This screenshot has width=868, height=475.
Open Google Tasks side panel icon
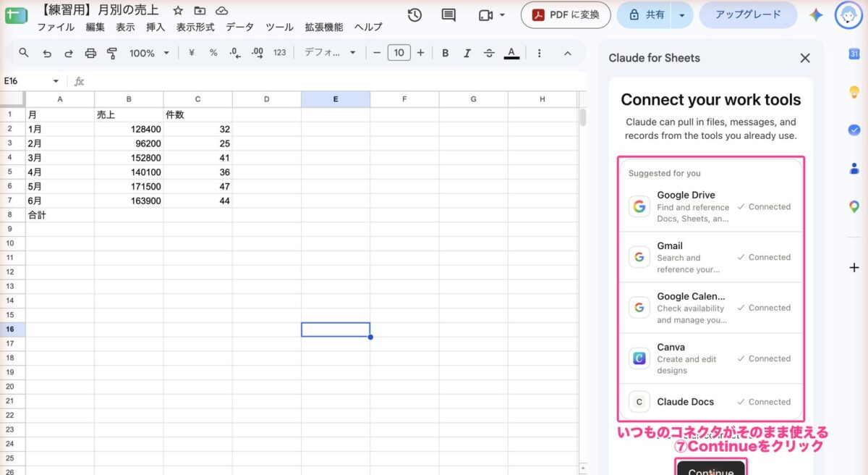pos(854,130)
